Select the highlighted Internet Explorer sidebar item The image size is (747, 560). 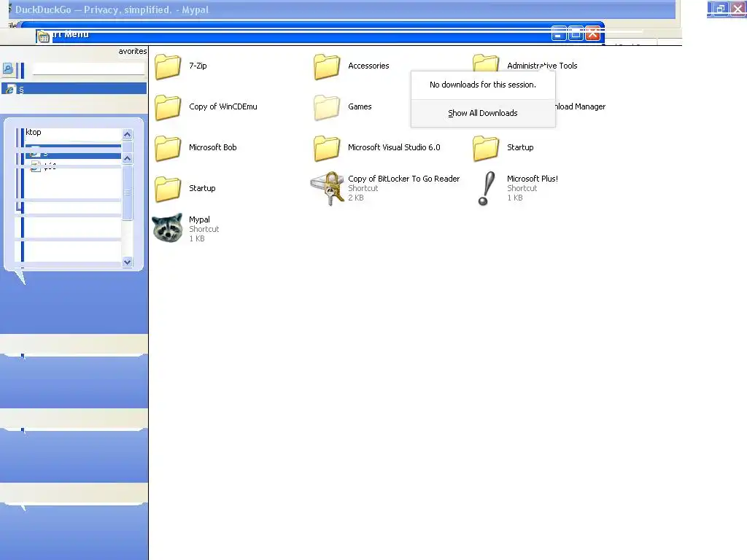74,88
